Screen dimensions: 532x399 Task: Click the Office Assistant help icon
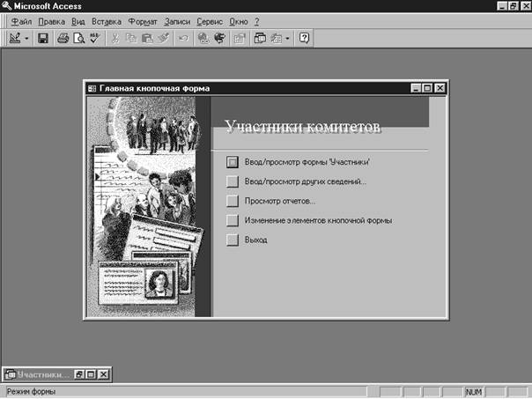click(x=304, y=38)
